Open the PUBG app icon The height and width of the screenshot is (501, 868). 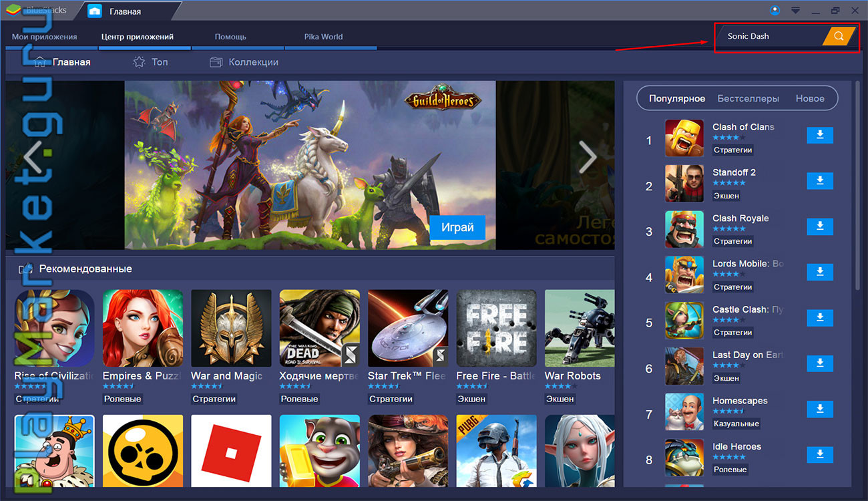pyautogui.click(x=496, y=451)
